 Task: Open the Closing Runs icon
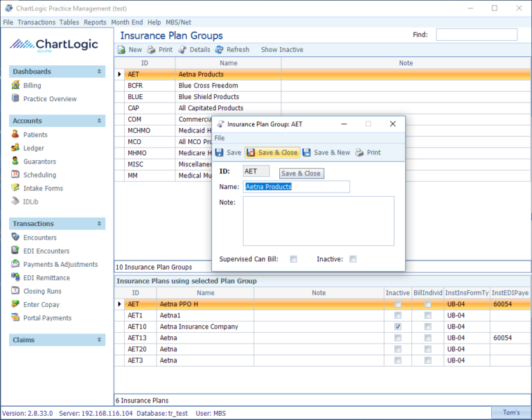point(15,290)
